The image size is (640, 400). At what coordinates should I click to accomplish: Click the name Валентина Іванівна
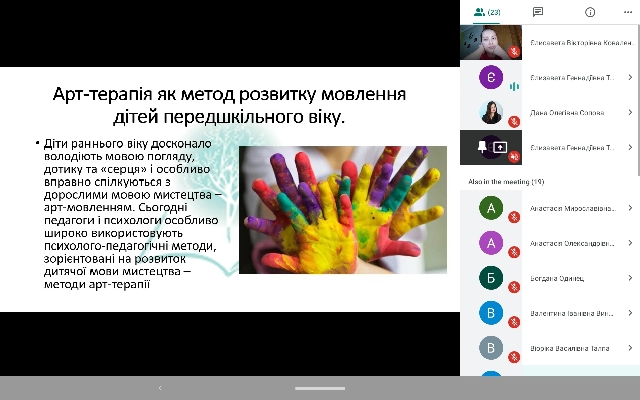tap(571, 313)
